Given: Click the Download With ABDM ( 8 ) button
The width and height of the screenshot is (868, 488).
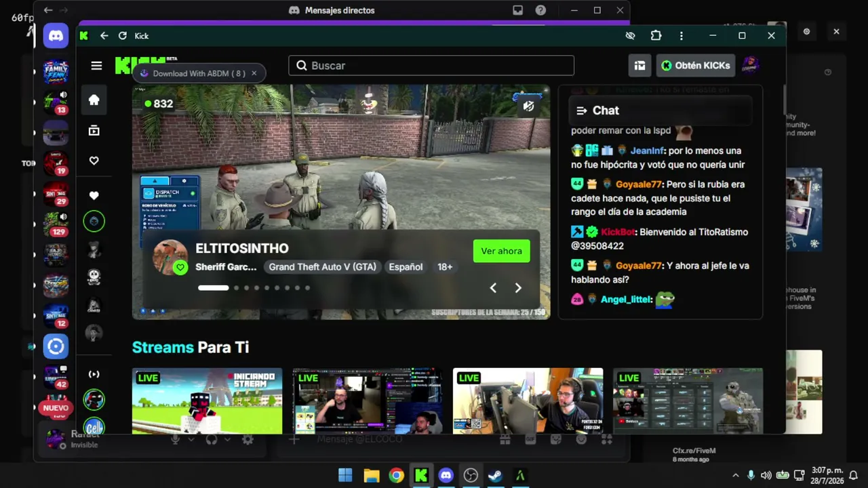Looking at the screenshot, I should 193,73.
